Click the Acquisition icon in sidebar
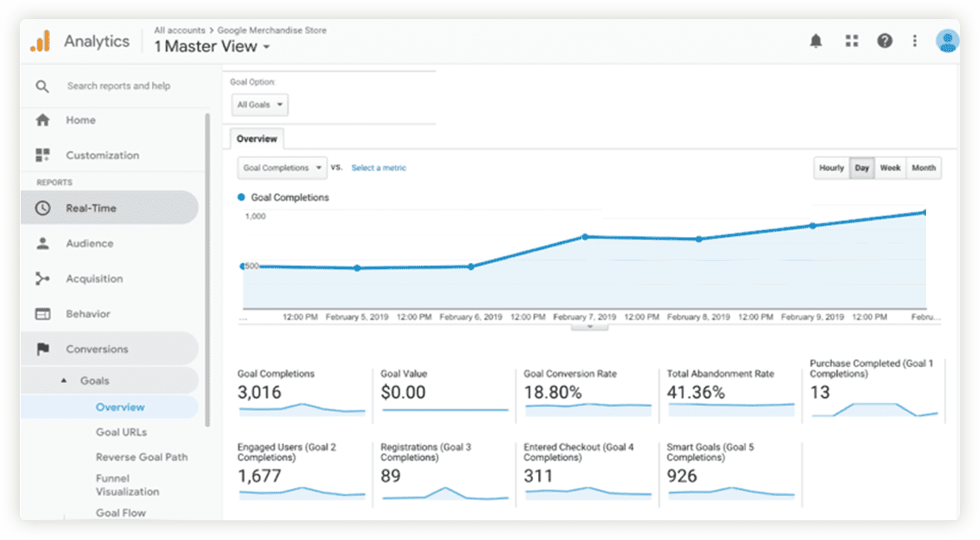The image size is (980, 540). click(42, 279)
